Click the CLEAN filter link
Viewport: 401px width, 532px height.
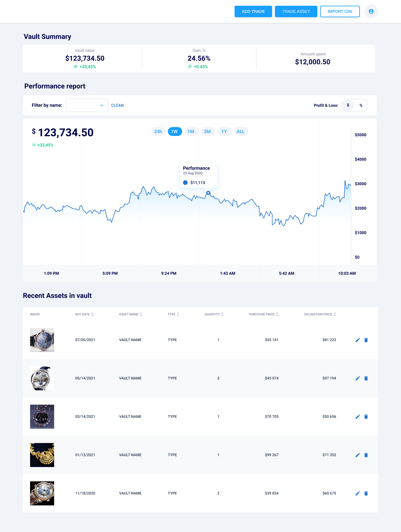117,105
